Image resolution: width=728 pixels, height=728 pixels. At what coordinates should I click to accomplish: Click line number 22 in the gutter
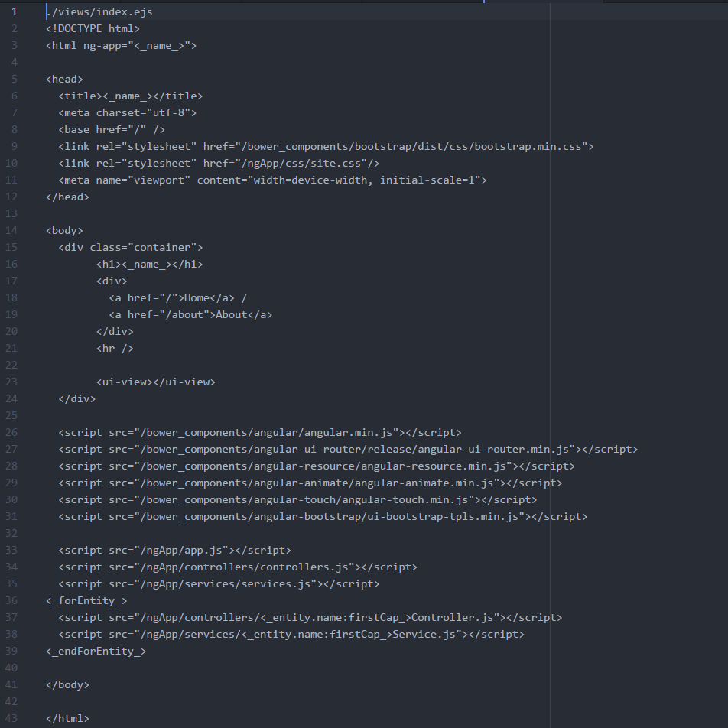pyautogui.click(x=11, y=365)
